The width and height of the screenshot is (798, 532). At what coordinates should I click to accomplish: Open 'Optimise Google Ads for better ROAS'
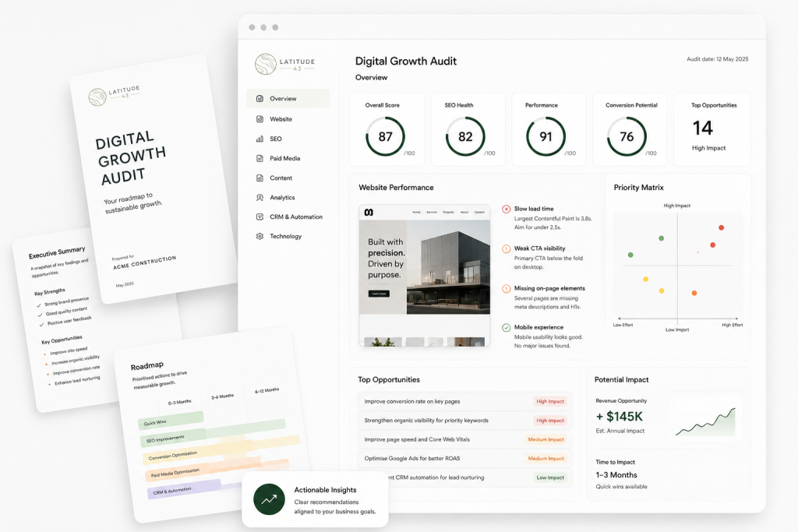(x=464, y=458)
